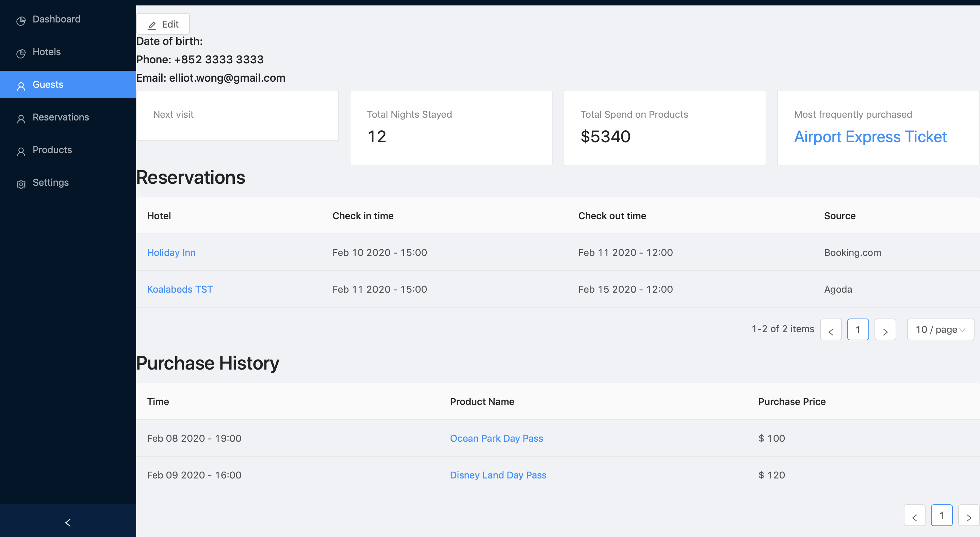
Task: Open the Koalabeds TST hotel link
Action: coord(180,289)
